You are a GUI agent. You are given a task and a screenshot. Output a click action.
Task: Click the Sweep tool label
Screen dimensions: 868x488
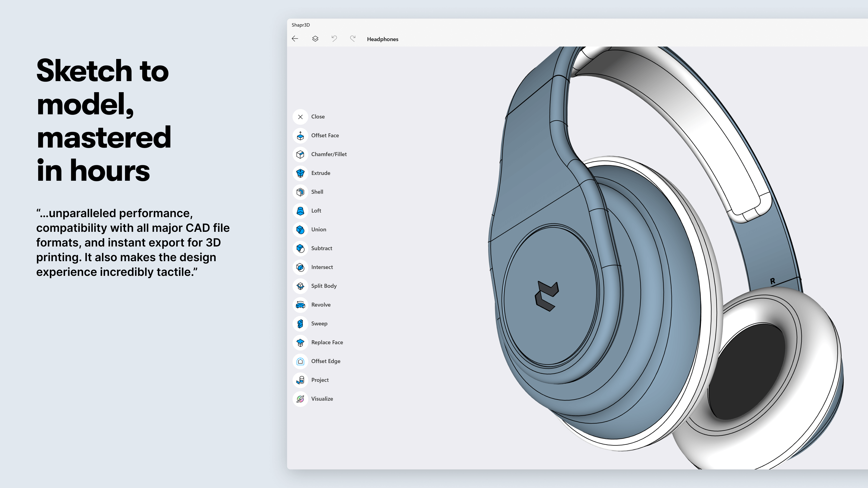[319, 324]
